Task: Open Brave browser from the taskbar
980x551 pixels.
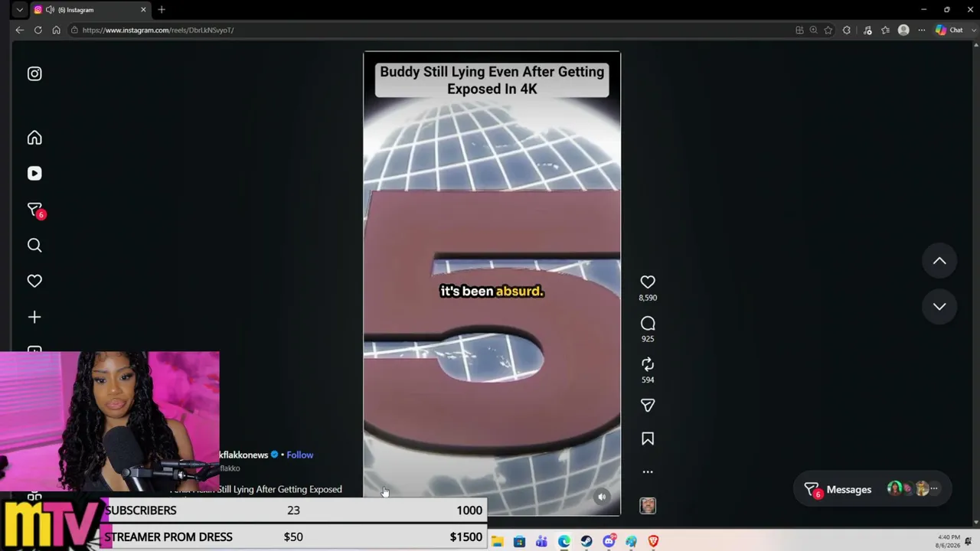Action: [653, 542]
